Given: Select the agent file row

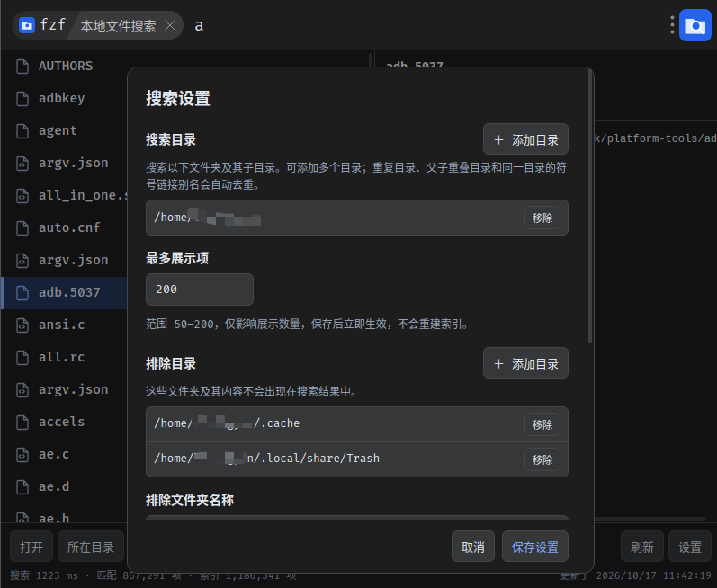Looking at the screenshot, I should point(64,130).
